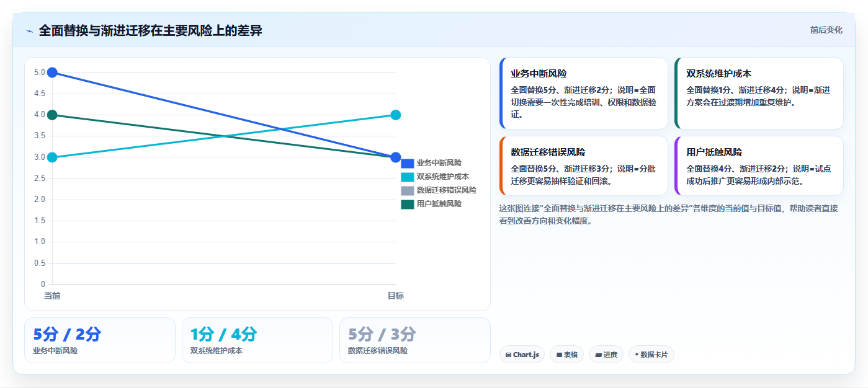Select the blue data point at 5.0 当前
The width and height of the screenshot is (868, 388).
pos(52,73)
